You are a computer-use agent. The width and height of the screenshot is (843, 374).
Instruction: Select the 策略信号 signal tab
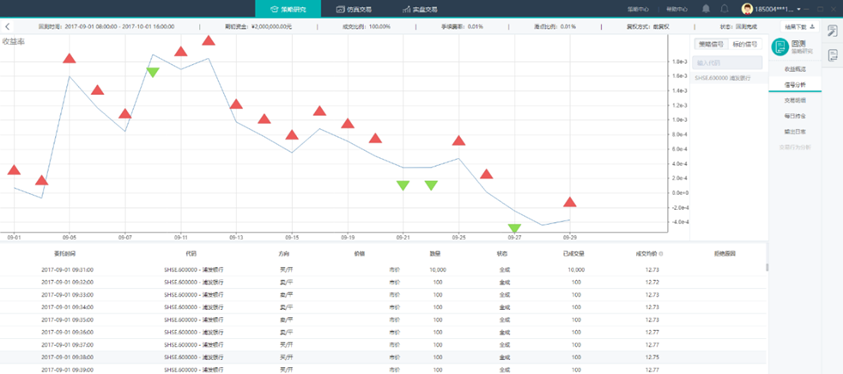tap(710, 44)
